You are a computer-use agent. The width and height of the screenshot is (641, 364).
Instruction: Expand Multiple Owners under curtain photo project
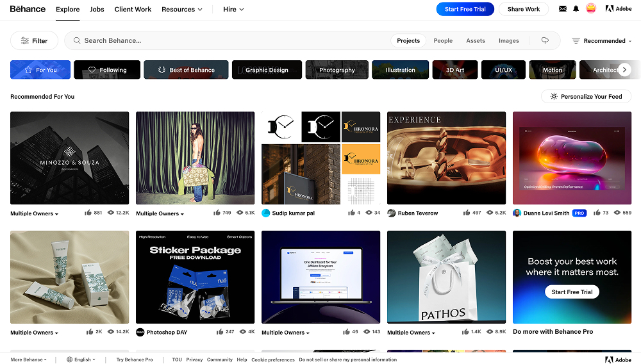(160, 213)
